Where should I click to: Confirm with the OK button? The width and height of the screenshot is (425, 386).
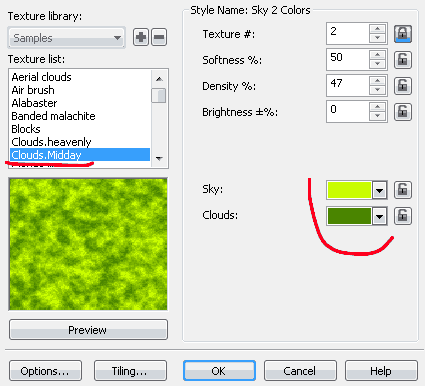(x=219, y=371)
